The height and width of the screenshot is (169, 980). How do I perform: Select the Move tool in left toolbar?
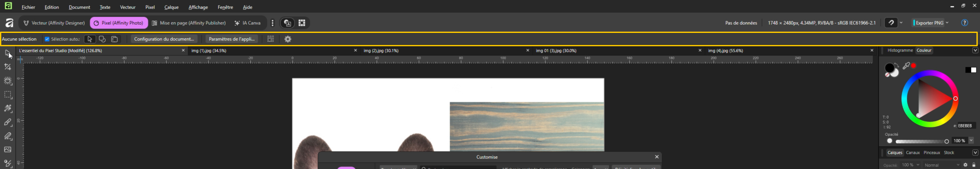tap(8, 53)
